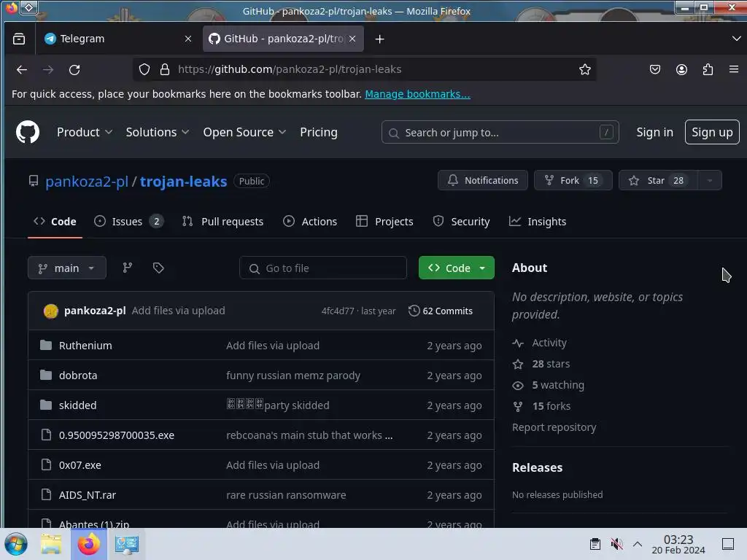Click the pankoza2-pl avatar in commit row
Screen dimensions: 747x560
coord(51,311)
